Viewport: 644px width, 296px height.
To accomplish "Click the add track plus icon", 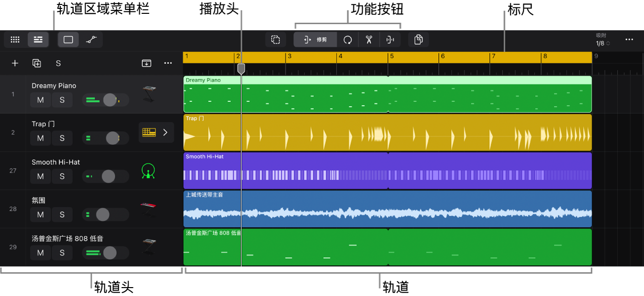I will [15, 63].
